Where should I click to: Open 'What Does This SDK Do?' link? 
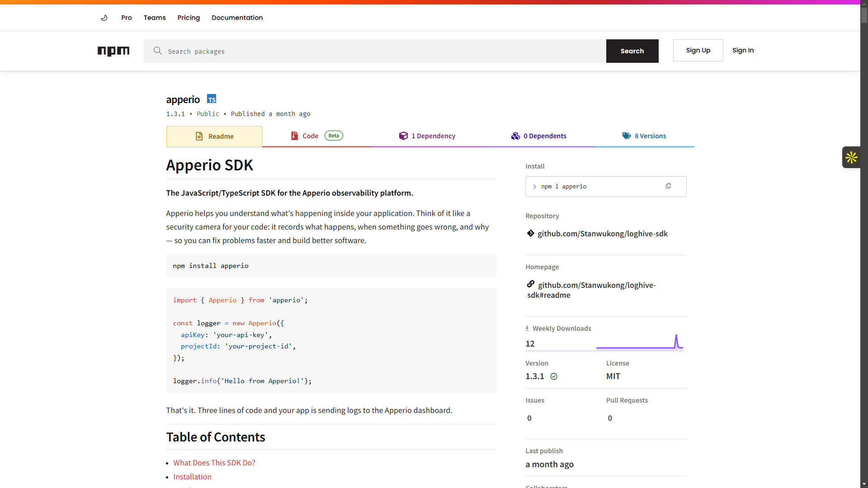(x=214, y=463)
